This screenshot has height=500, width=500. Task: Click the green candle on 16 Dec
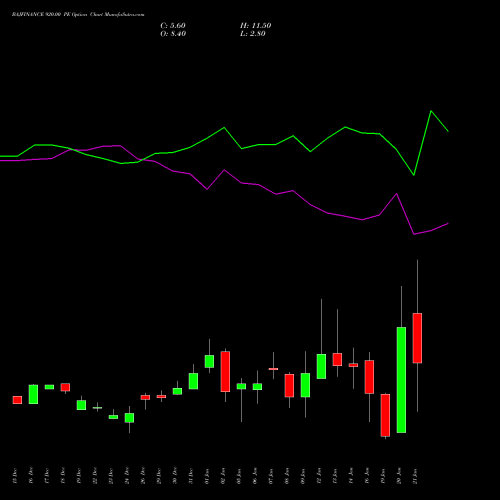[x=33, y=394]
